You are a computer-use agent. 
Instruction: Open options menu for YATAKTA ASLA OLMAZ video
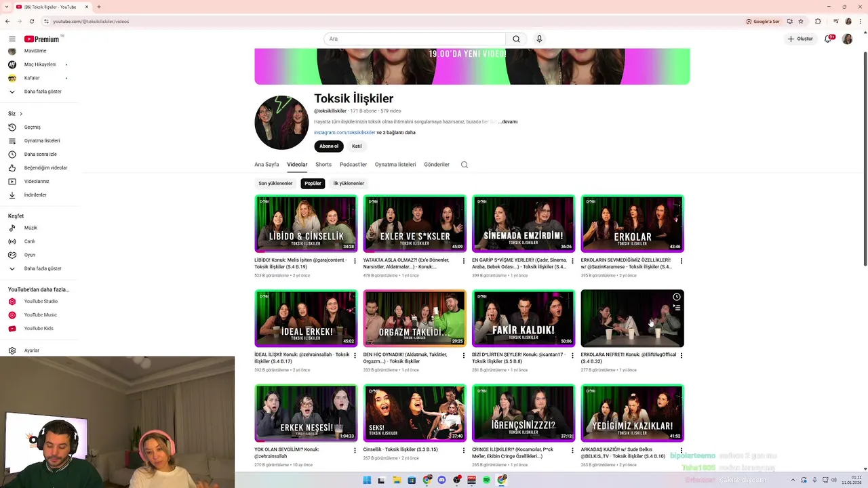464,261
